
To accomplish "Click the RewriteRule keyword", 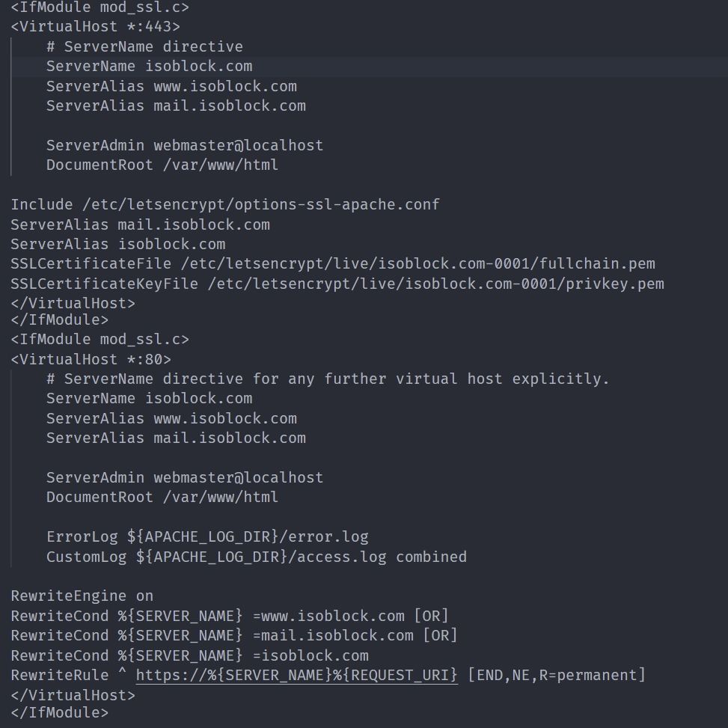I will click(x=59, y=676).
